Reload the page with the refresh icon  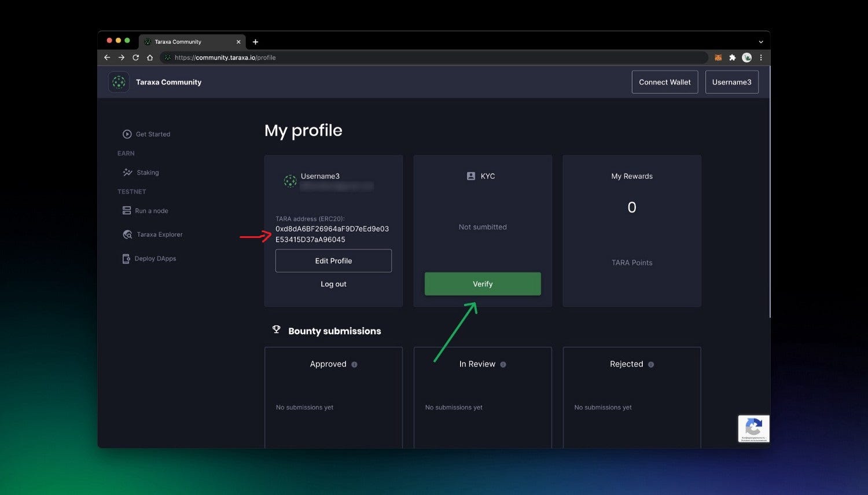(x=135, y=57)
